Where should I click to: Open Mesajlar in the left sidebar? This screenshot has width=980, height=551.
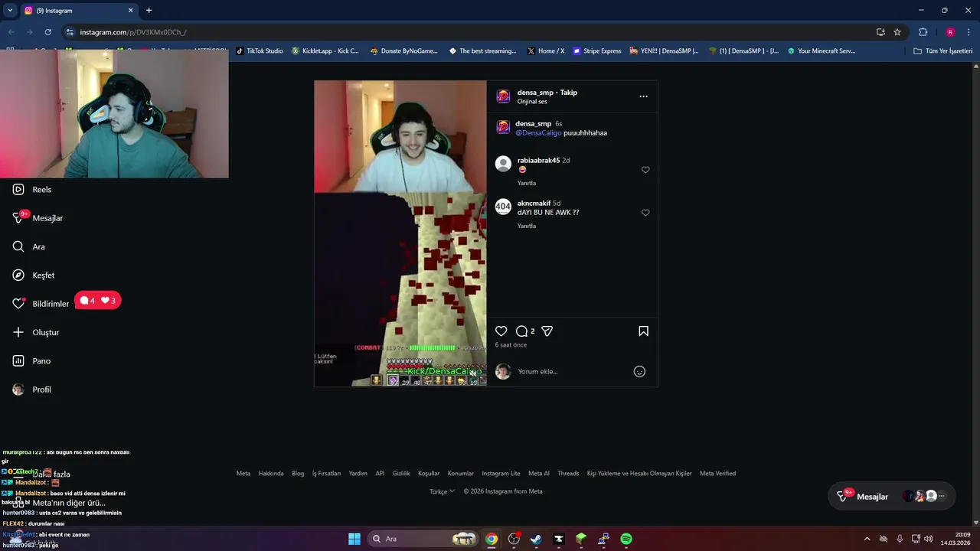pyautogui.click(x=38, y=218)
